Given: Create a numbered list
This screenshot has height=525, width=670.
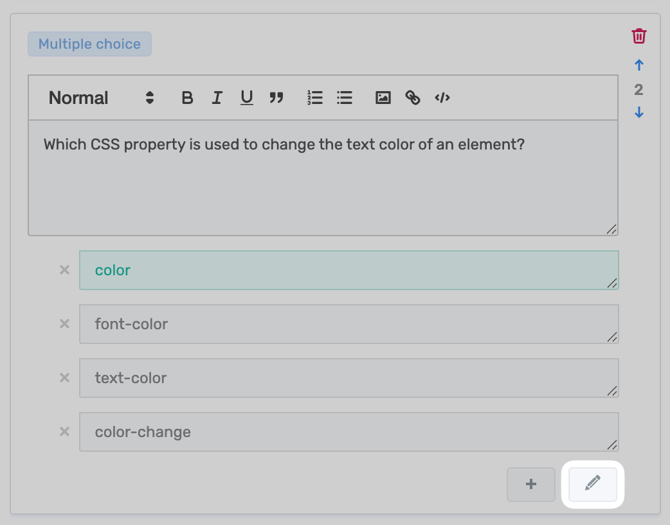Looking at the screenshot, I should pyautogui.click(x=315, y=98).
